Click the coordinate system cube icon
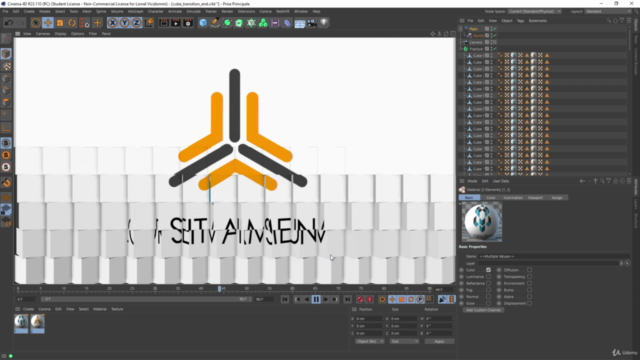 tap(149, 23)
